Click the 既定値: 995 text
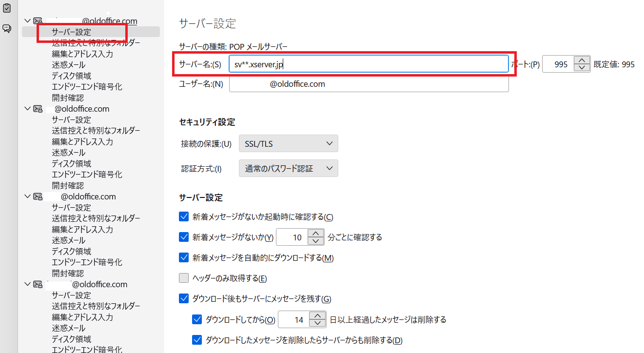Screen dimensions: 644x353 (614, 64)
